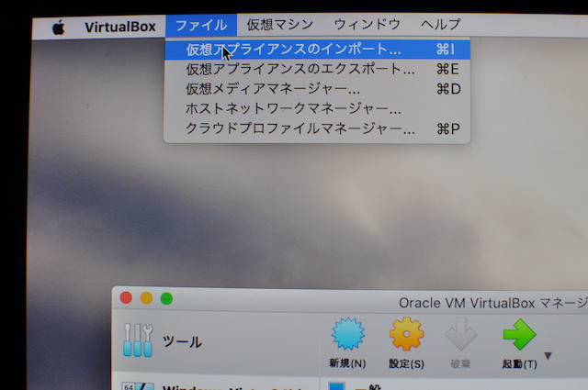Start VM with 起動(T) green arrow
588x390 pixels.
[519, 334]
